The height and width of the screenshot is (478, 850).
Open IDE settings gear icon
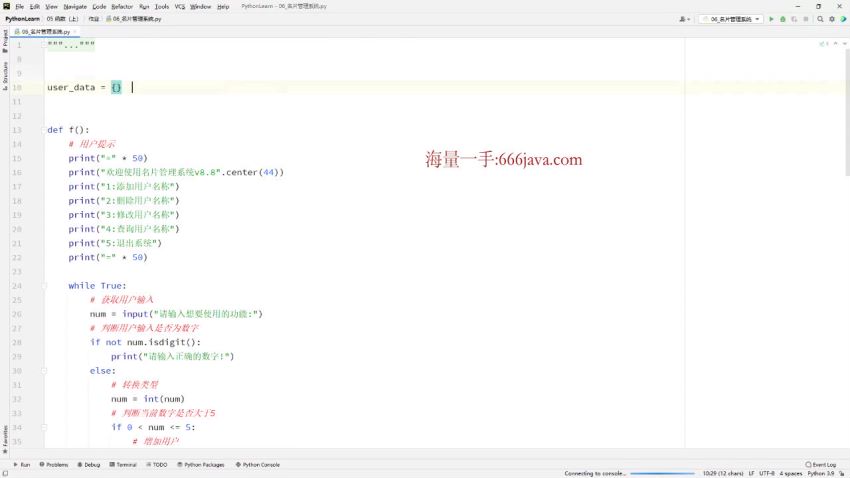click(831, 19)
